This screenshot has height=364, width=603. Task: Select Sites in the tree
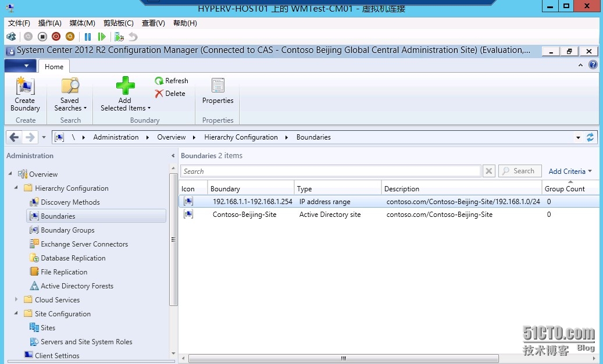[x=48, y=328]
